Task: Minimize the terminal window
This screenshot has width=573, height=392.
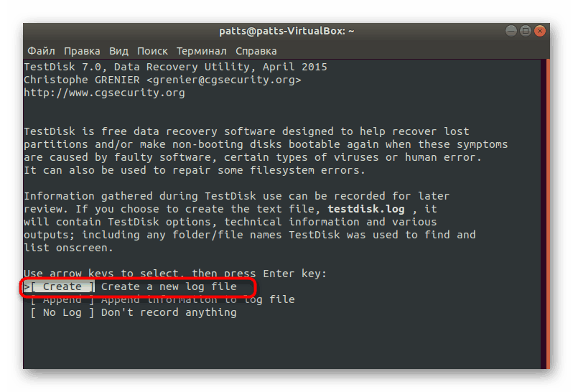Action: (510, 32)
